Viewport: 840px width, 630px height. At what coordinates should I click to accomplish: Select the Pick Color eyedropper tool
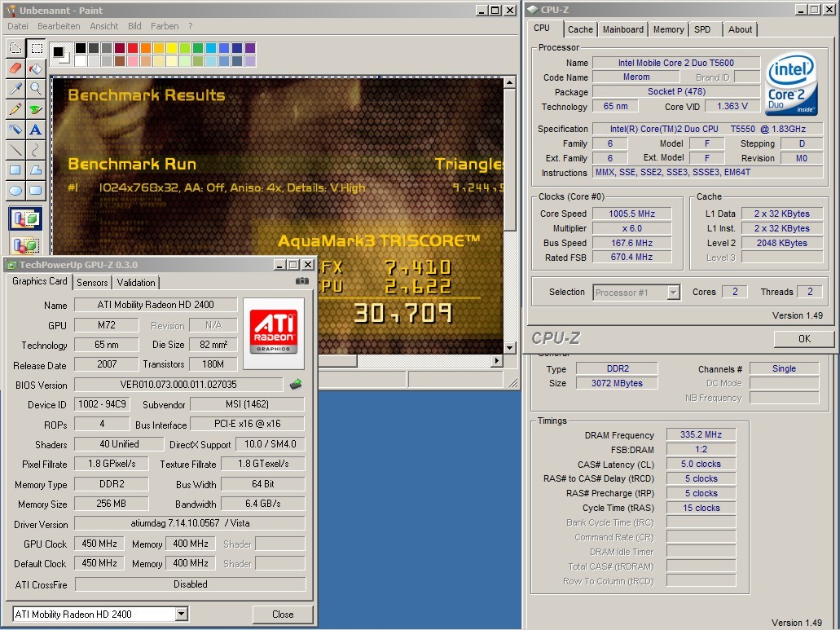click(x=15, y=89)
